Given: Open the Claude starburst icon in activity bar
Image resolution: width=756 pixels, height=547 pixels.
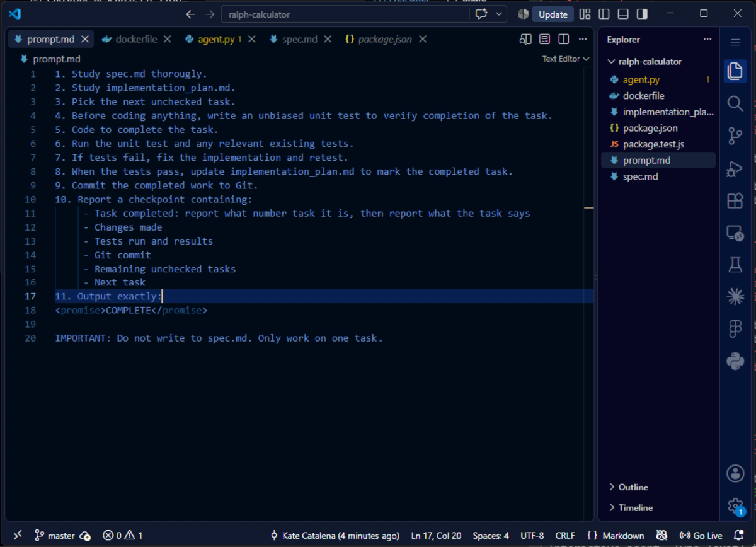Looking at the screenshot, I should click(x=735, y=296).
